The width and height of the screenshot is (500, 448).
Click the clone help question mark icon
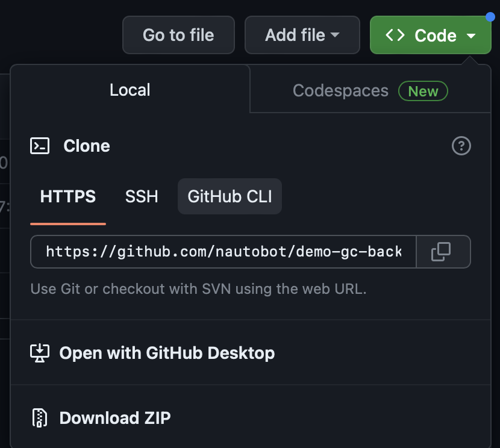(x=461, y=146)
